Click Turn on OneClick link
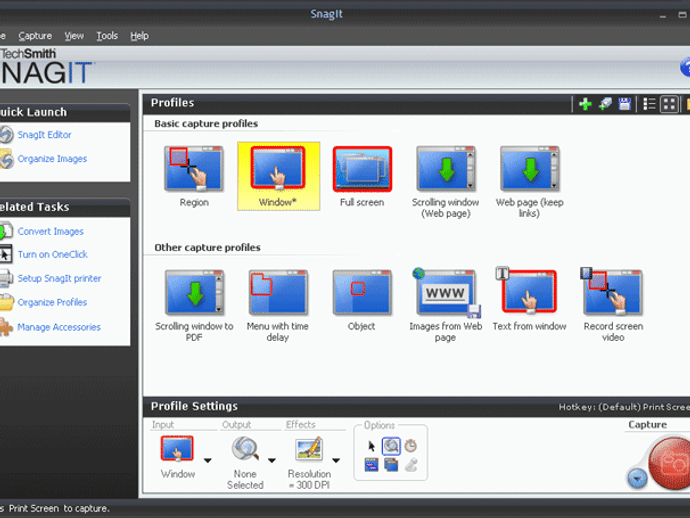Viewport: 690px width, 518px height. (53, 254)
